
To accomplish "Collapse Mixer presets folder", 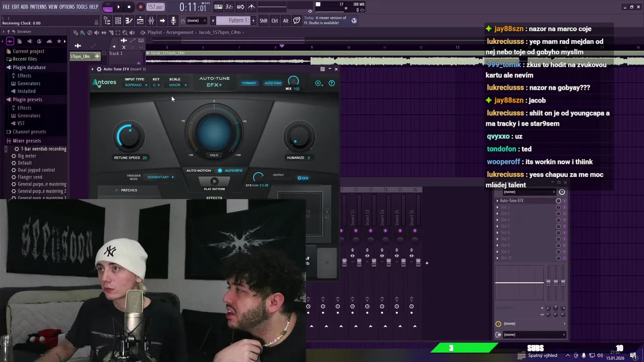I will coord(27,141).
